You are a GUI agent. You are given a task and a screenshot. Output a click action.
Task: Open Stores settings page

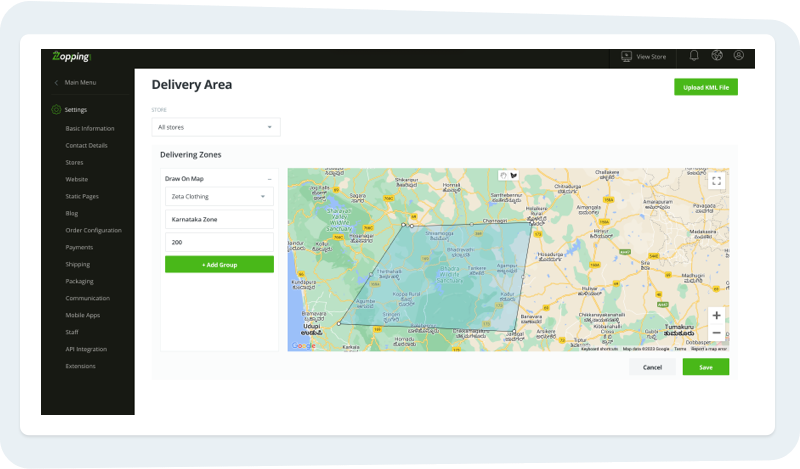click(74, 162)
